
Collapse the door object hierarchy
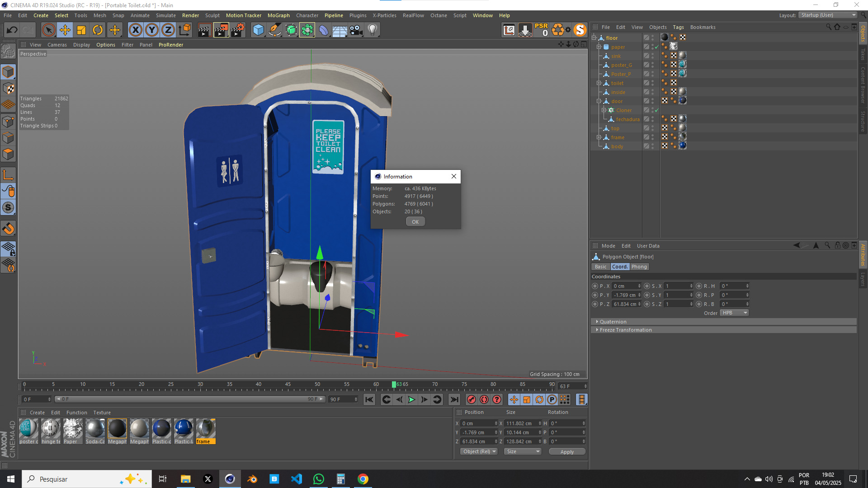point(599,101)
